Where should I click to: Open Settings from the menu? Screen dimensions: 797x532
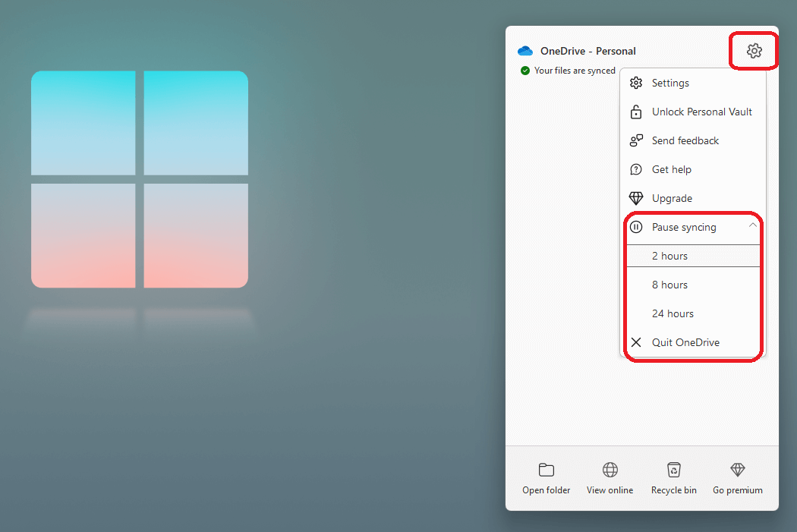tap(671, 83)
